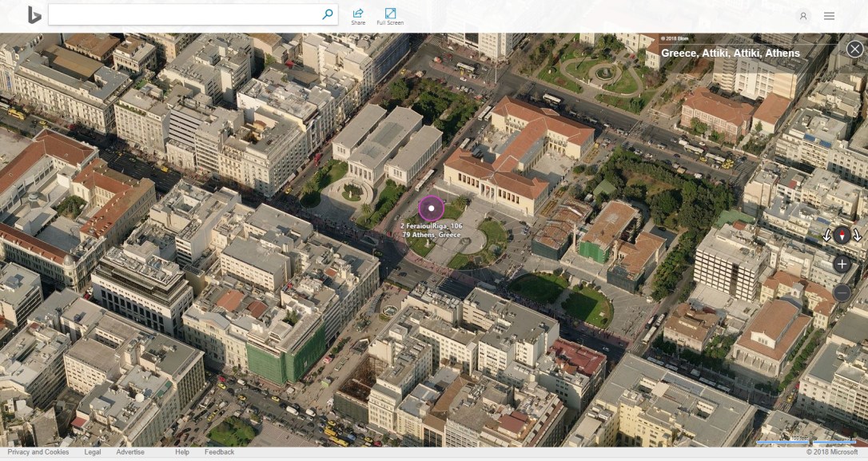Viewport: 868px width, 461px height.
Task: Rotate the map view clockwise
Action: click(856, 236)
